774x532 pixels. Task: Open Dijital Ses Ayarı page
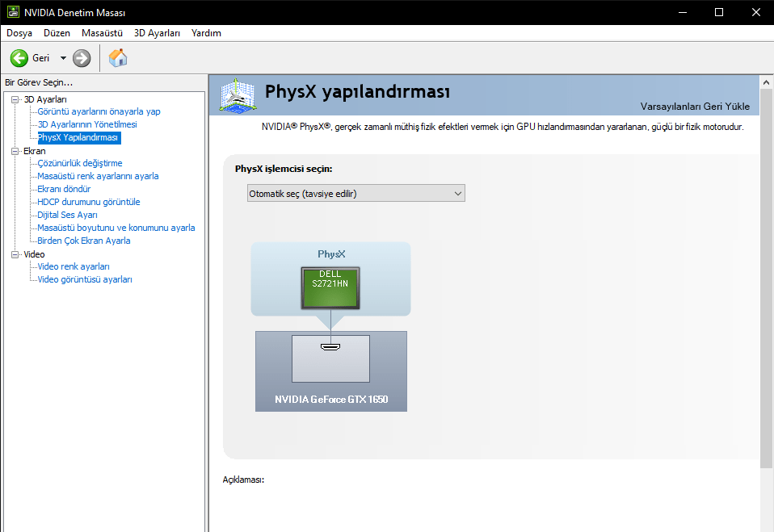pos(67,215)
